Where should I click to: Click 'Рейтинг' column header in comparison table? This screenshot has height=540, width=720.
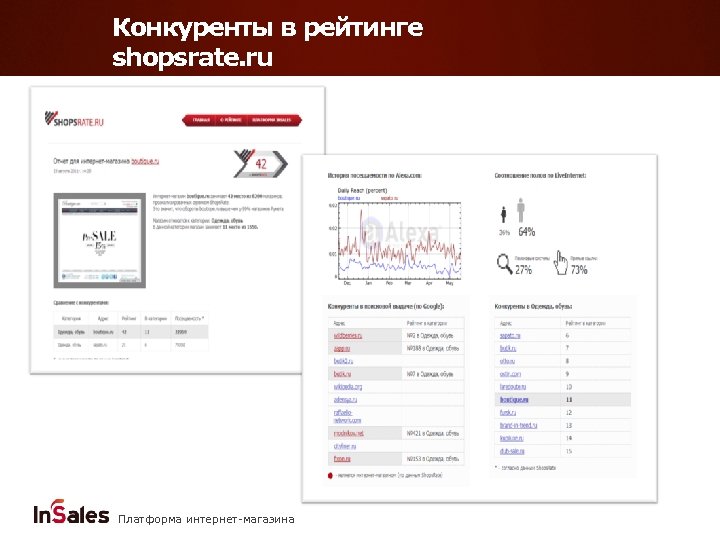click(x=129, y=318)
